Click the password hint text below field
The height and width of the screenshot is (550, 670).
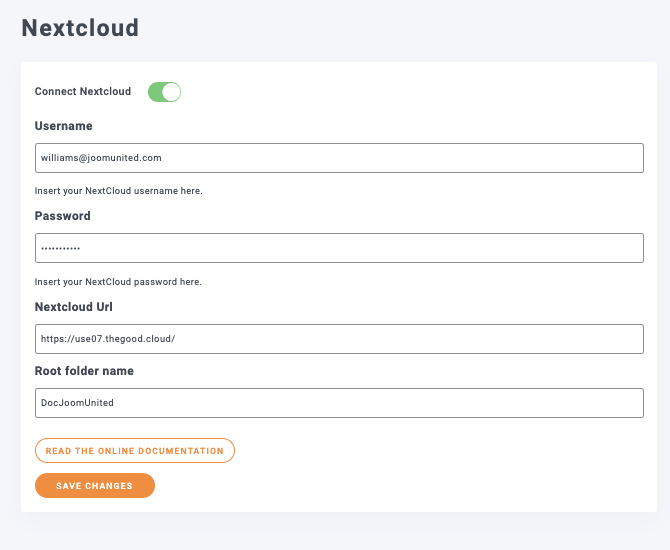[x=119, y=282]
